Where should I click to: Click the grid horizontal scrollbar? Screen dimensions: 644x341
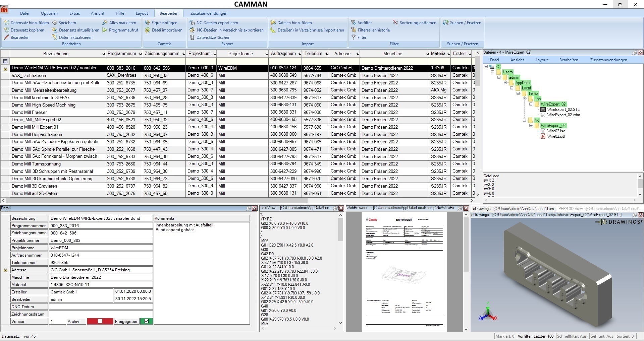(x=237, y=200)
